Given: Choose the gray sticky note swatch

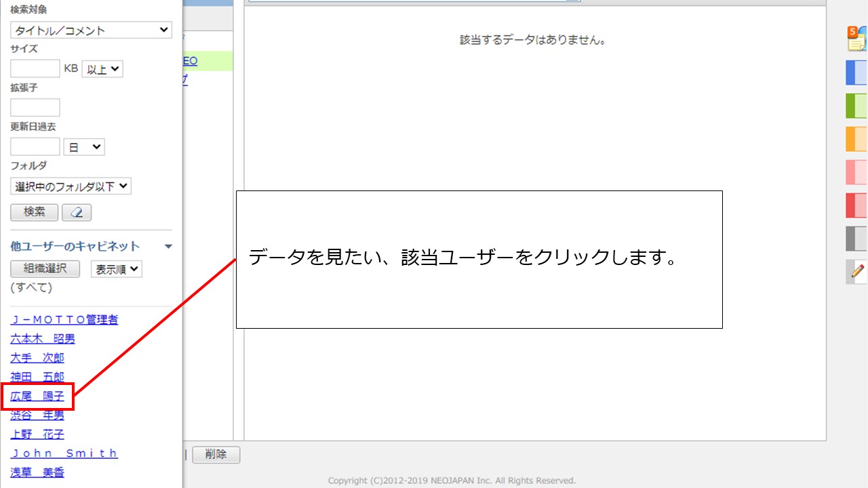Looking at the screenshot, I should click(856, 239).
